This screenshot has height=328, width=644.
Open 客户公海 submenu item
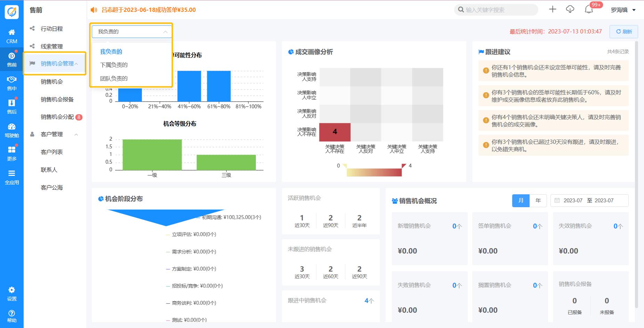[52, 187]
